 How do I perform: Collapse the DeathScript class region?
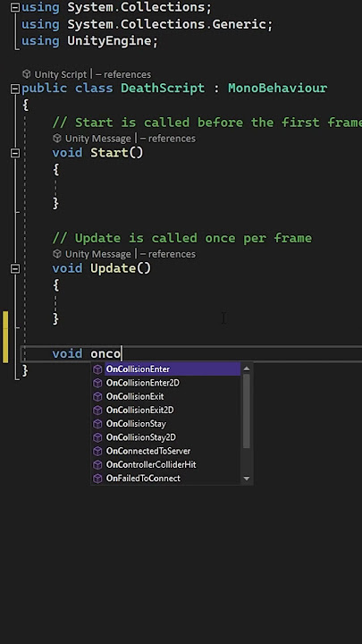(x=15, y=89)
